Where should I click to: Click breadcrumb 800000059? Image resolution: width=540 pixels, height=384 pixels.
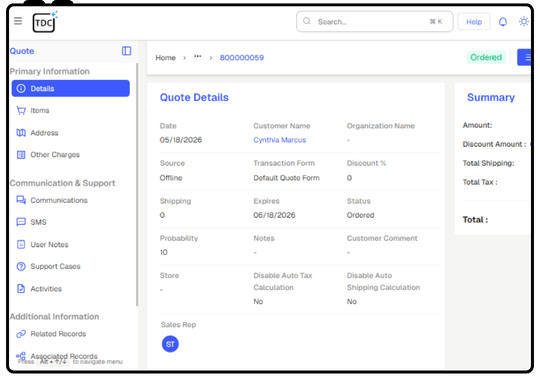(x=242, y=58)
